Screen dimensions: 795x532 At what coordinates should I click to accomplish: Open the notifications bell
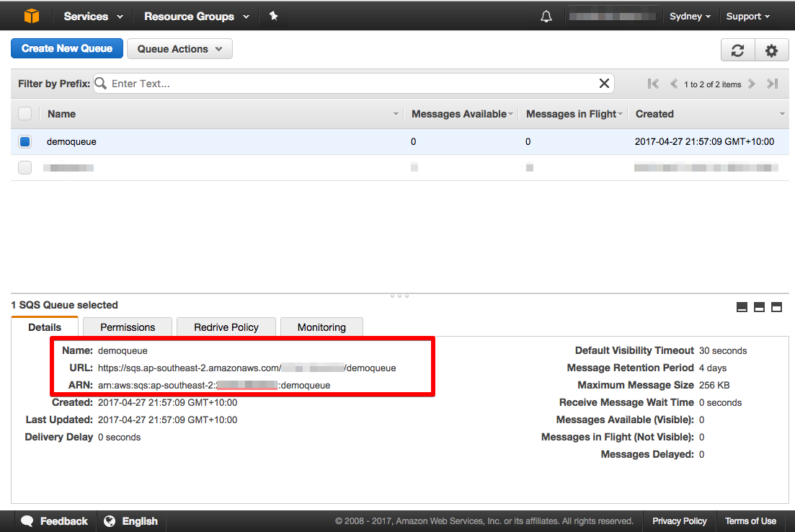coord(546,17)
